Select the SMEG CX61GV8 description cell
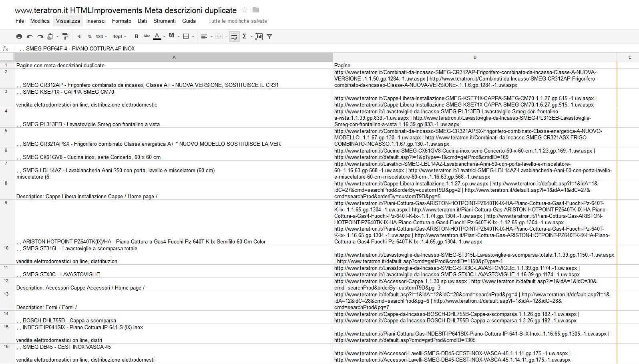Screen dimensions: 639x364 [174, 154]
